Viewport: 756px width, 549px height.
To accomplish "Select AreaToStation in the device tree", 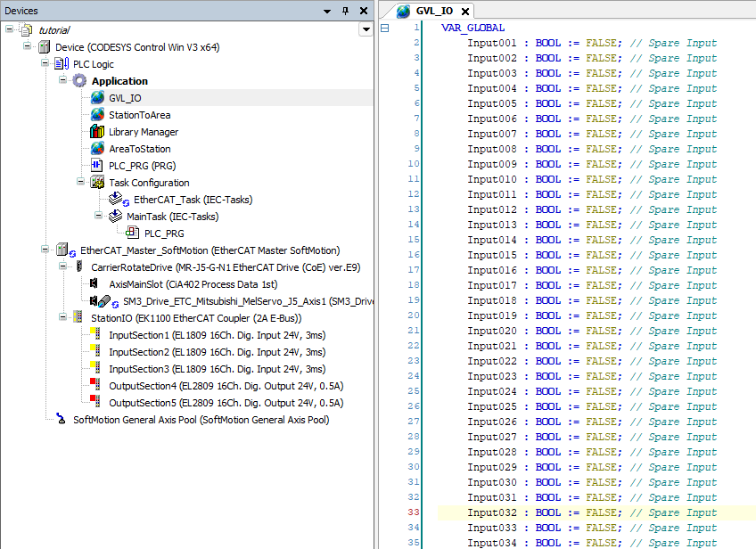I will point(139,149).
